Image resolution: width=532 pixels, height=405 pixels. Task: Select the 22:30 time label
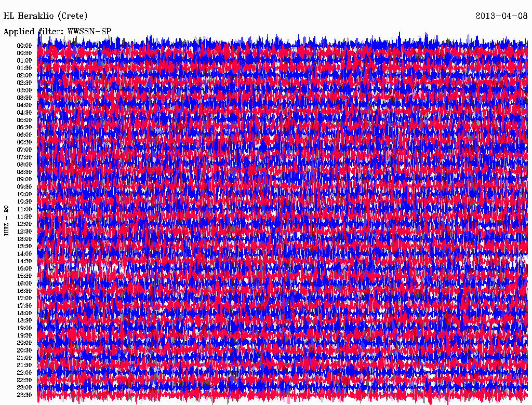24,380
